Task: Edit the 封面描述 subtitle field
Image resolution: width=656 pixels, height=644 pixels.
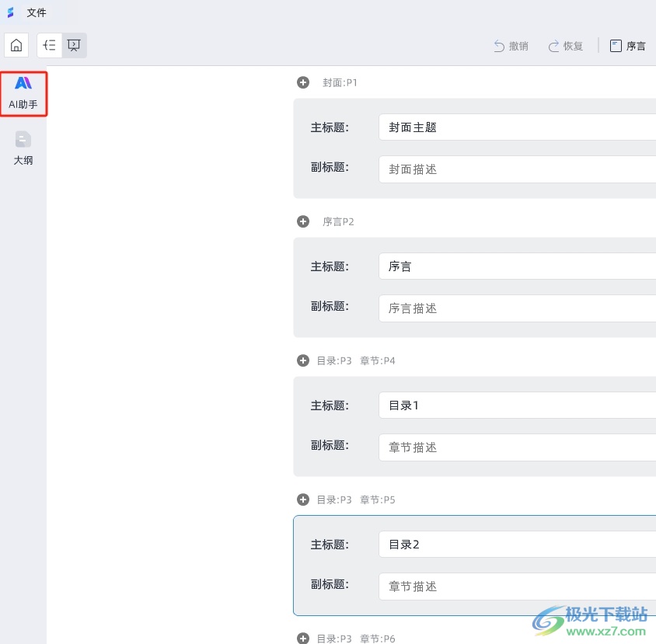Action: tap(517, 169)
